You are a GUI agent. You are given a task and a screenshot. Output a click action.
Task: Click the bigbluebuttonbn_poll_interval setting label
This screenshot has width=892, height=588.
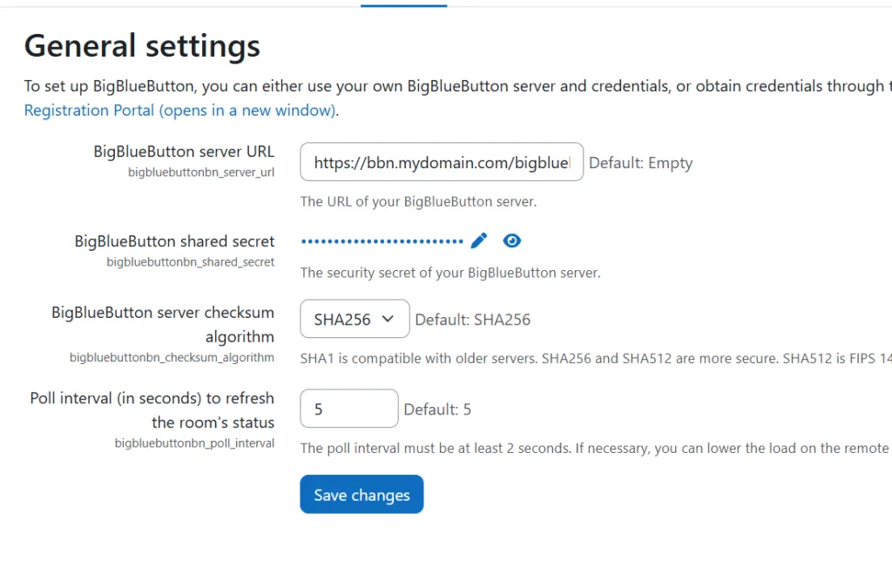point(194,443)
